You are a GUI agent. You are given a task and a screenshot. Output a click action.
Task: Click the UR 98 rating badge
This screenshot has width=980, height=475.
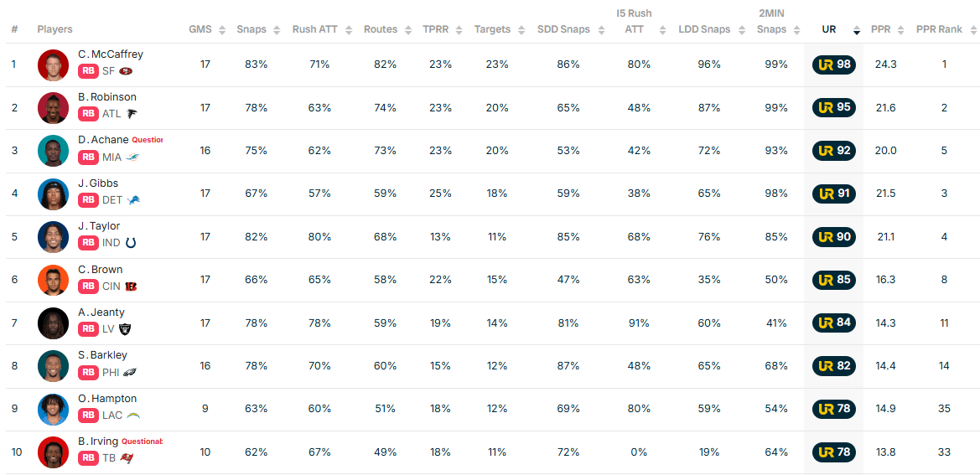(834, 65)
